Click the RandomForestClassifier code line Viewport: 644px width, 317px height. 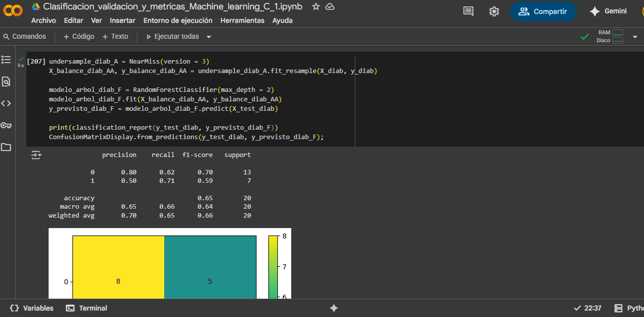point(161,90)
